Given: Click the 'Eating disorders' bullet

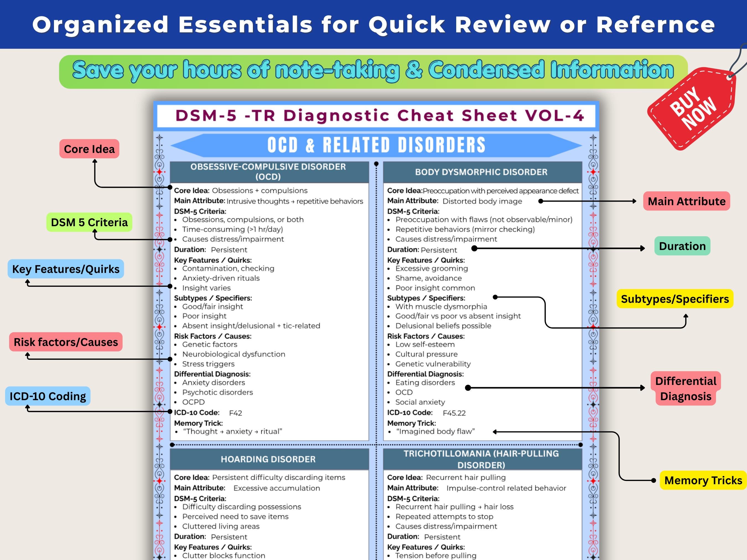Looking at the screenshot, I should click(425, 382).
